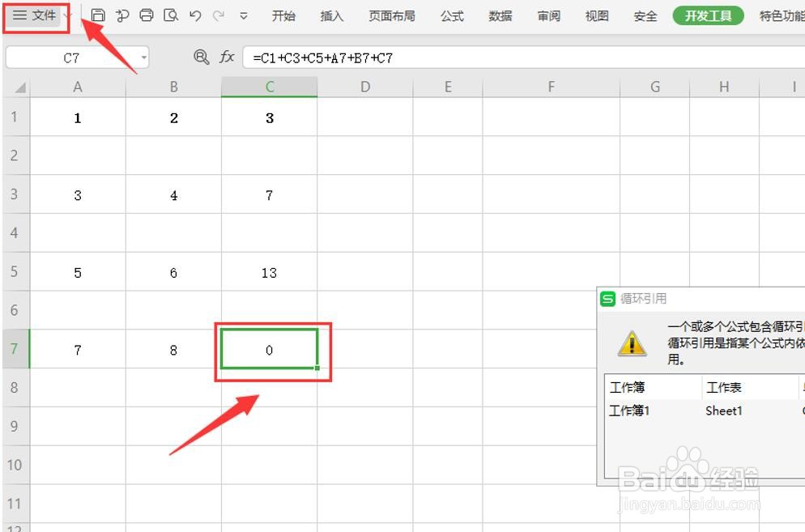
Task: Click cell C3 containing 7
Action: (270, 194)
